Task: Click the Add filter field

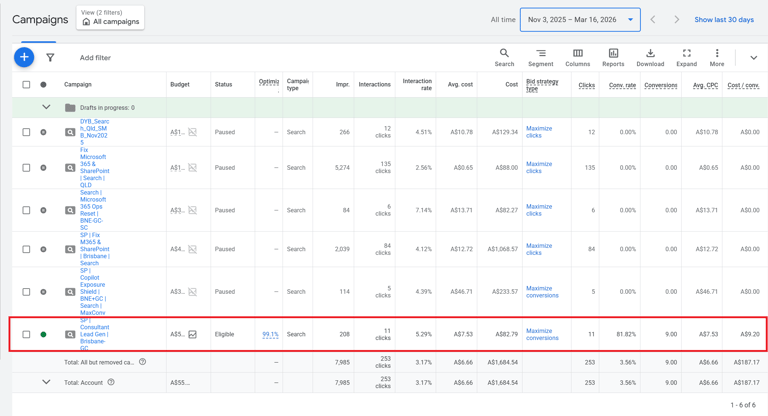Action: (x=96, y=58)
